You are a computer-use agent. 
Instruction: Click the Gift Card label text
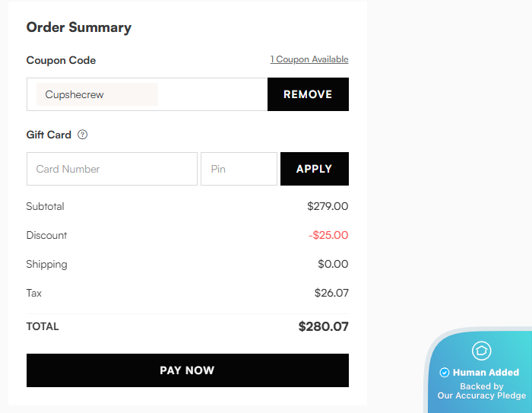click(x=49, y=135)
